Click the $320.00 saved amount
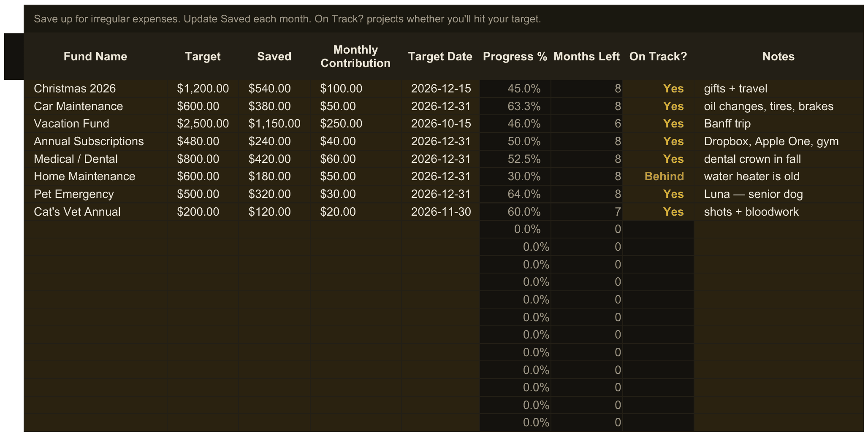This screenshot has height=436, width=868. point(274,194)
